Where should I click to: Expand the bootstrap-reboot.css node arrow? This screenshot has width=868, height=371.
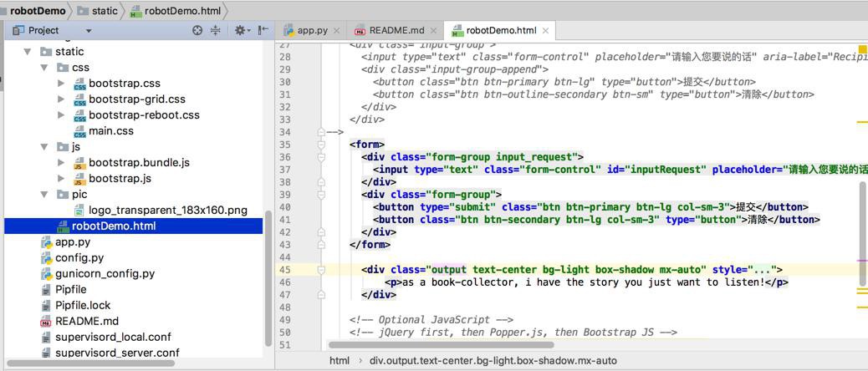61,115
